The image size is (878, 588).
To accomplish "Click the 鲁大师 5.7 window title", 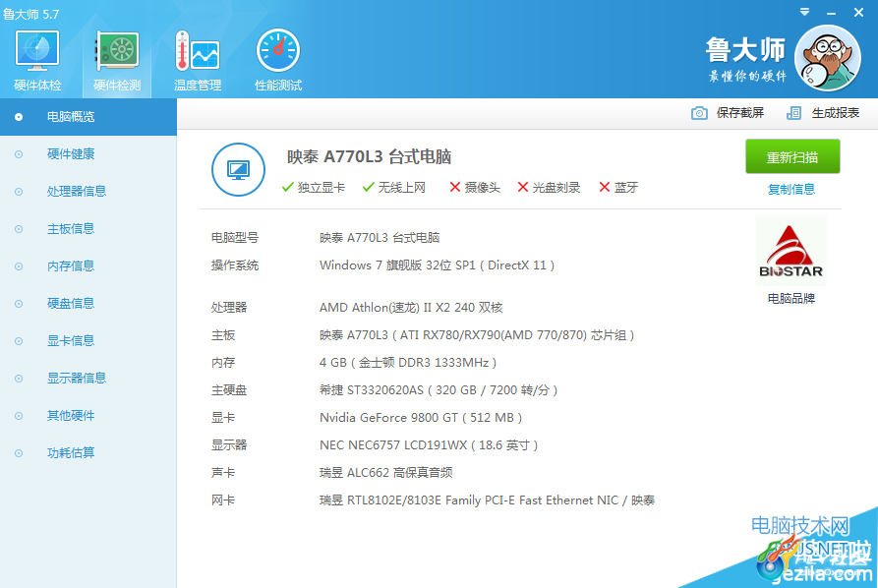I will (x=30, y=14).
